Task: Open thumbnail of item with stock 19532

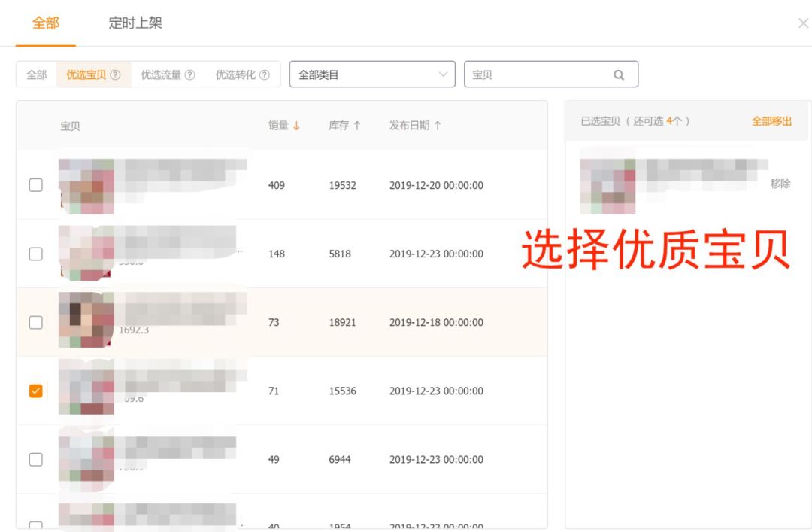Action: tap(86, 186)
